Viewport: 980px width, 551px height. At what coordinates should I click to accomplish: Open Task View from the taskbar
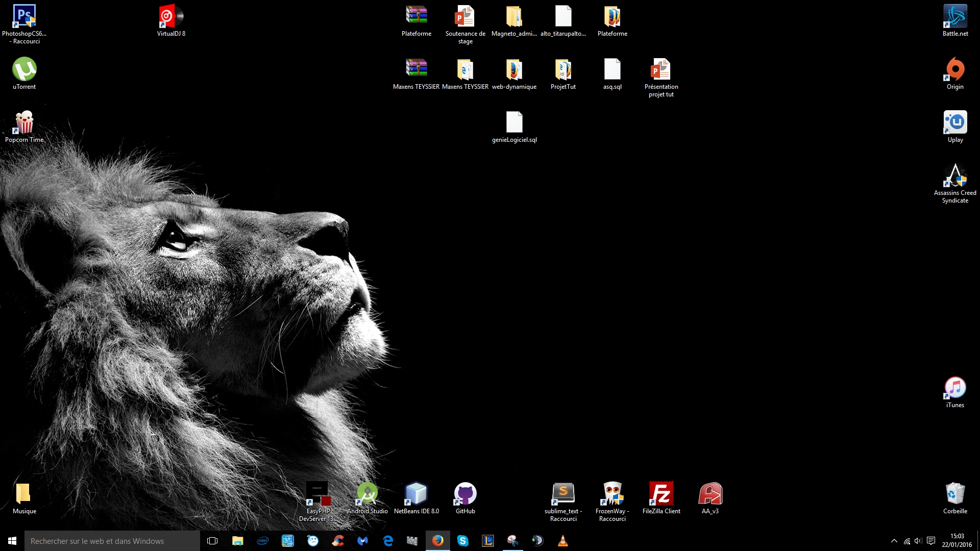coord(212,541)
